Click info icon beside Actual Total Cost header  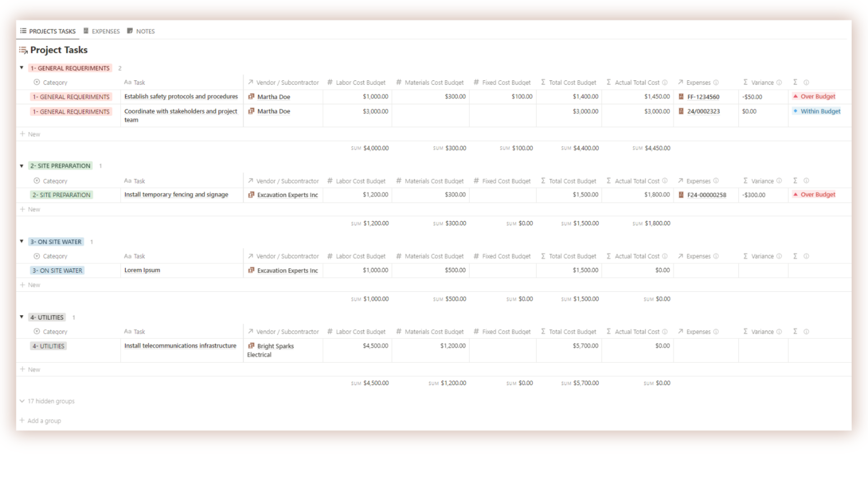pyautogui.click(x=665, y=82)
